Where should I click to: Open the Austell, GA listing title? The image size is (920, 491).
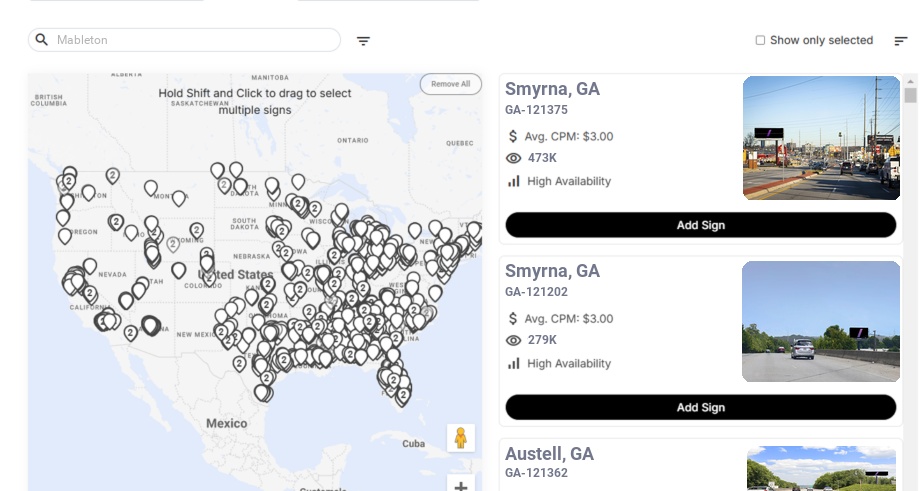pos(549,454)
